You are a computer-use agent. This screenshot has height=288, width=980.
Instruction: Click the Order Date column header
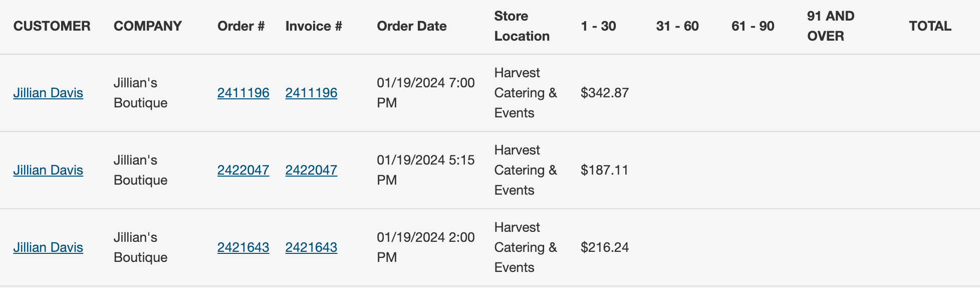[x=412, y=26]
